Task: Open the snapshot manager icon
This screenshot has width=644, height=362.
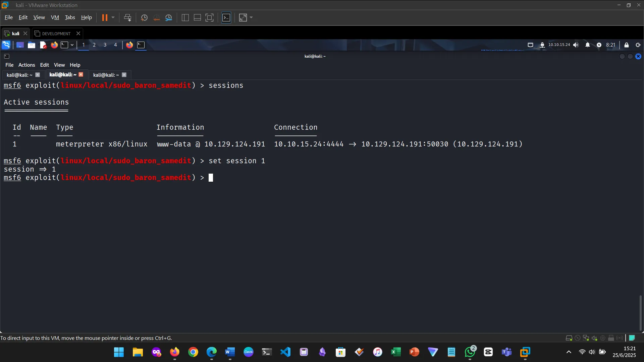Action: click(169, 18)
